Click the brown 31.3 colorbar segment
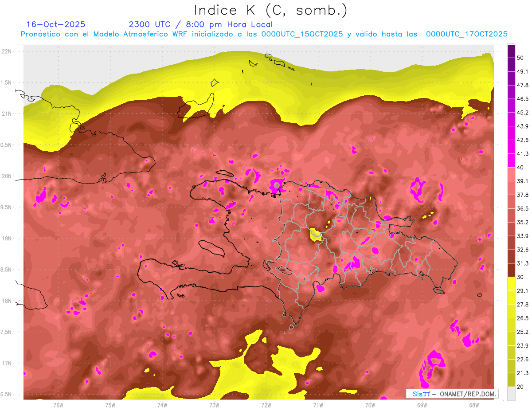 point(511,270)
